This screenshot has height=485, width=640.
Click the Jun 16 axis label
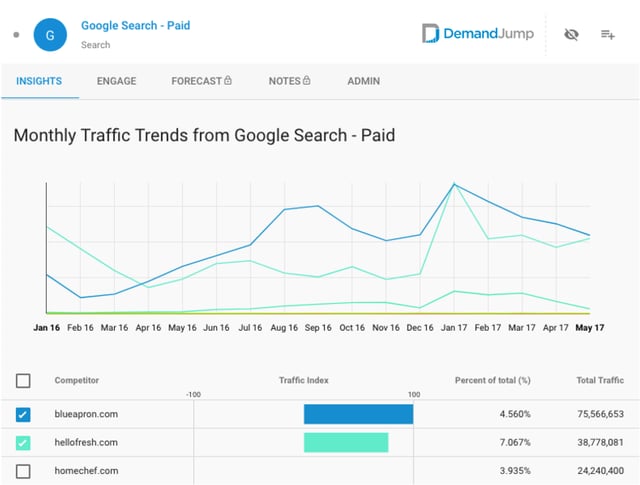[x=216, y=327]
